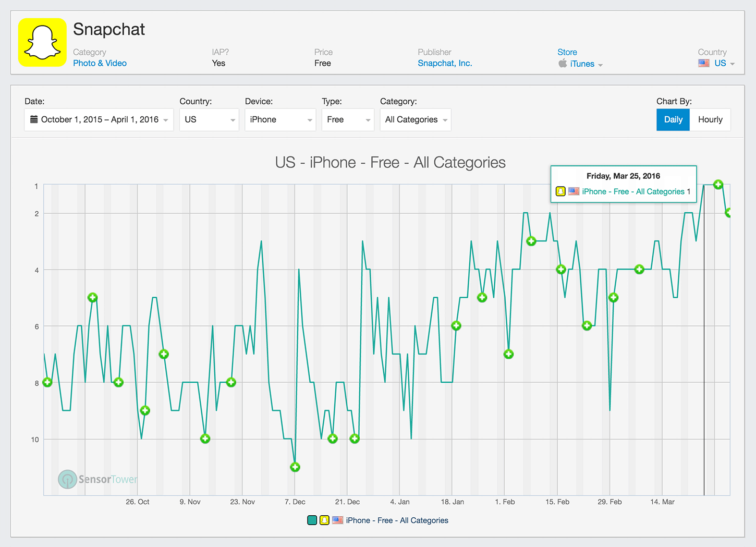
Task: Open the All Categories dropdown
Action: [x=415, y=119]
